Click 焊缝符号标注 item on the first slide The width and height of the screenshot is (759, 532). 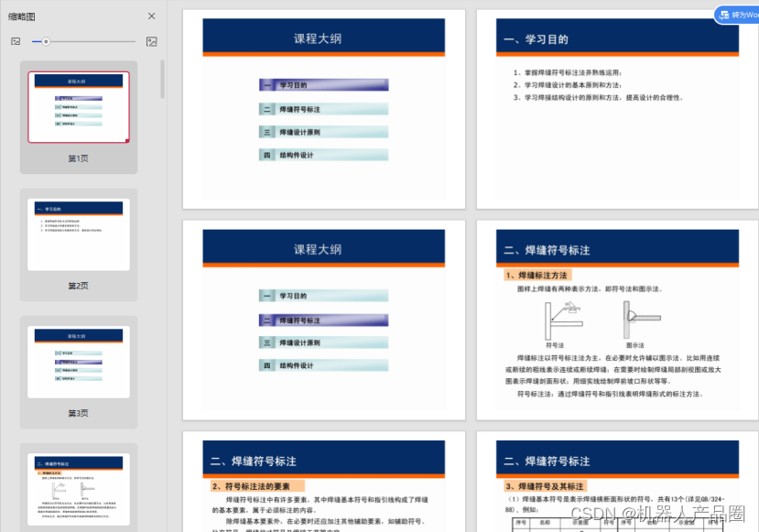coord(323,109)
